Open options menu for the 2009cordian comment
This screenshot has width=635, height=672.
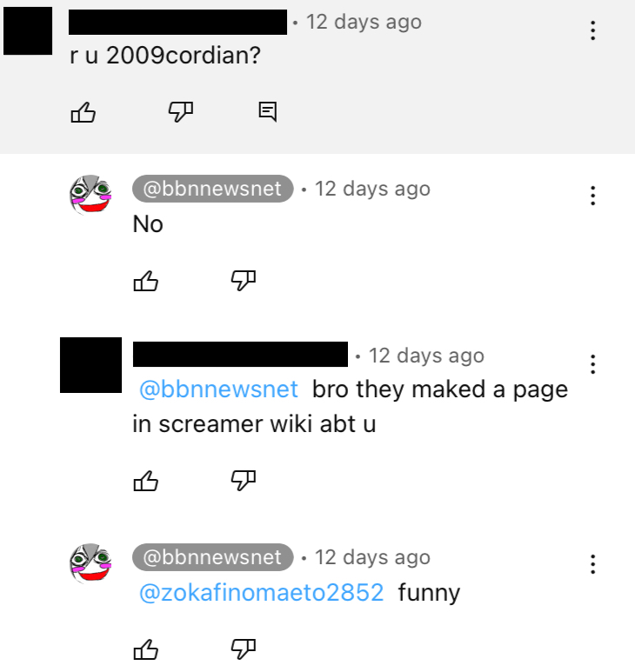592,30
